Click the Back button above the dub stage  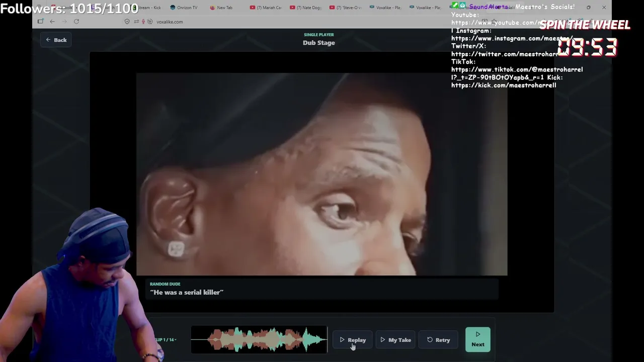coord(56,40)
